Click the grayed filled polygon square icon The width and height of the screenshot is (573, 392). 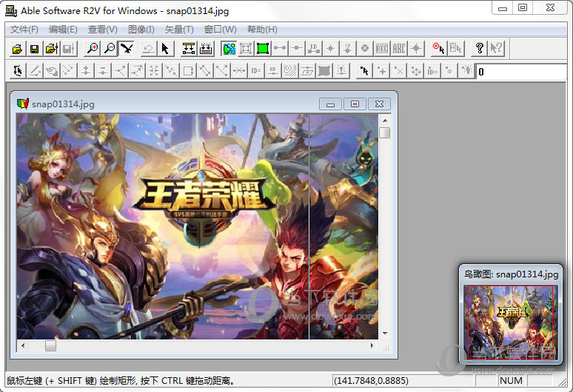(324, 71)
